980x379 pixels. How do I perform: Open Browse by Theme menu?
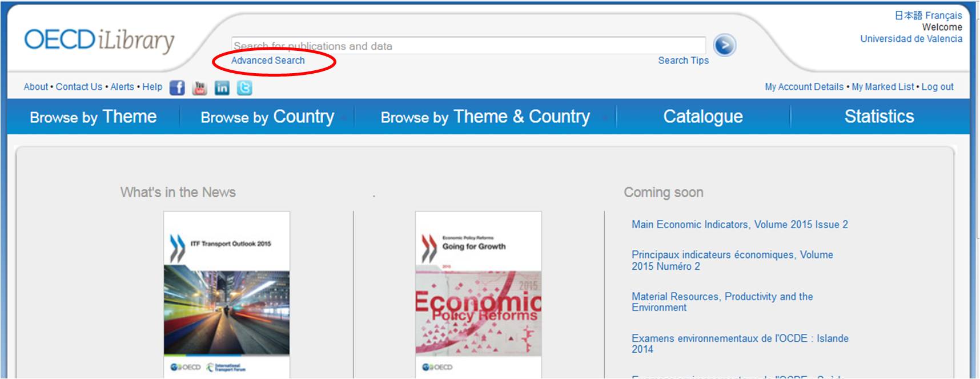(x=93, y=117)
